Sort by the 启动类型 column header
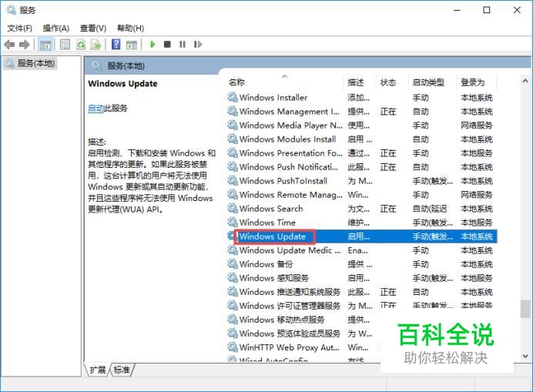 [x=428, y=82]
